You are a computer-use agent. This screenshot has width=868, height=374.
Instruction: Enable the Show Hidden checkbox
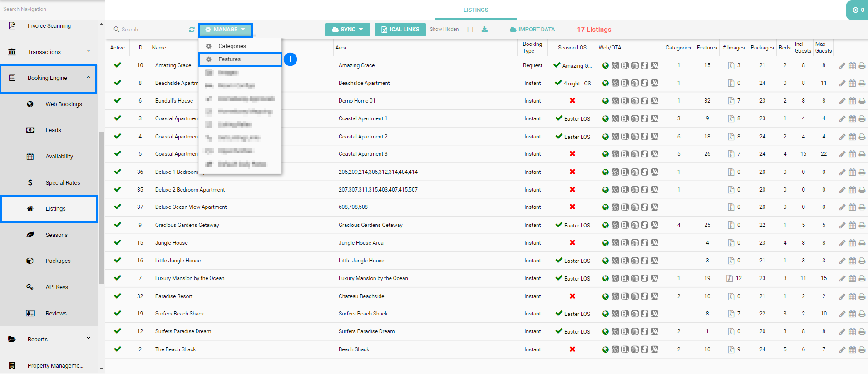470,30
